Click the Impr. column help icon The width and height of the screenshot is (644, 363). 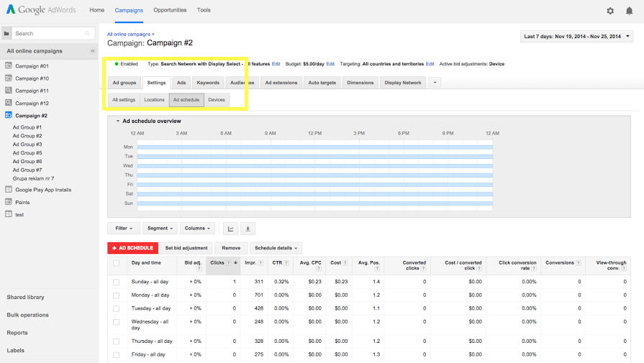260,263
